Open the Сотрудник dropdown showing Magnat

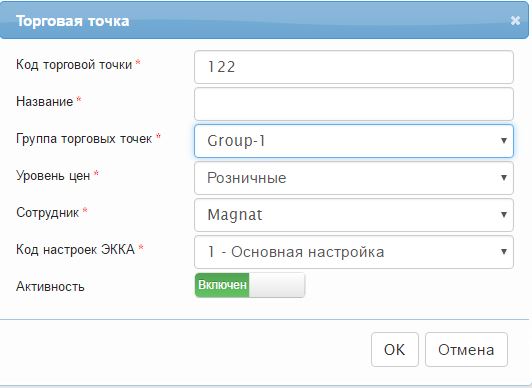(354, 215)
